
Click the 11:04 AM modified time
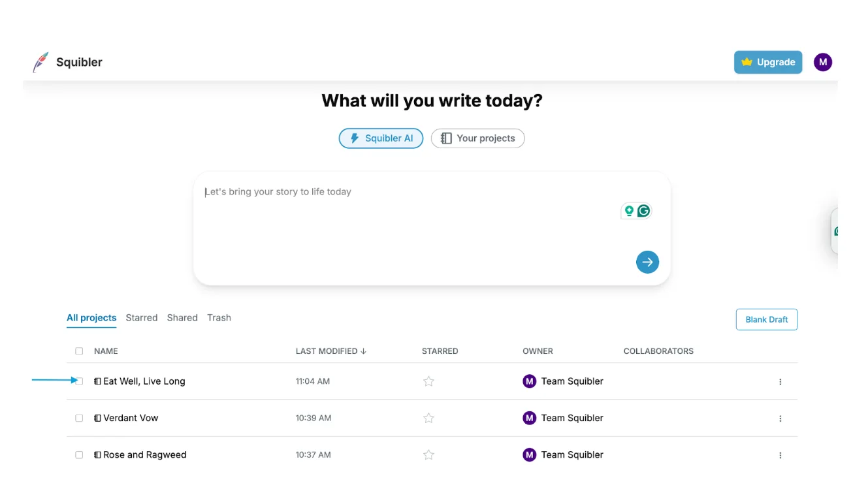point(313,381)
